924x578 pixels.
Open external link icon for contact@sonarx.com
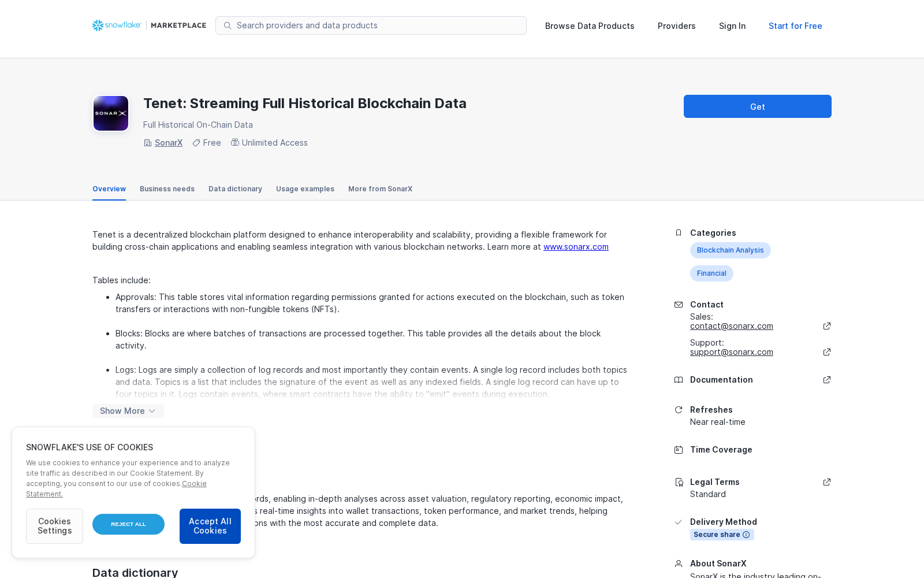(x=827, y=326)
